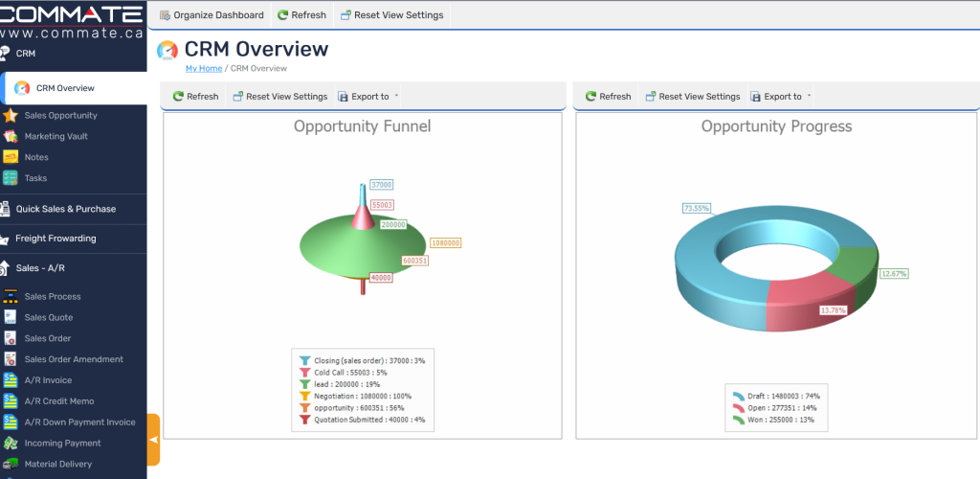Click the CRM Overview gauge icon in sidebar

(22, 88)
